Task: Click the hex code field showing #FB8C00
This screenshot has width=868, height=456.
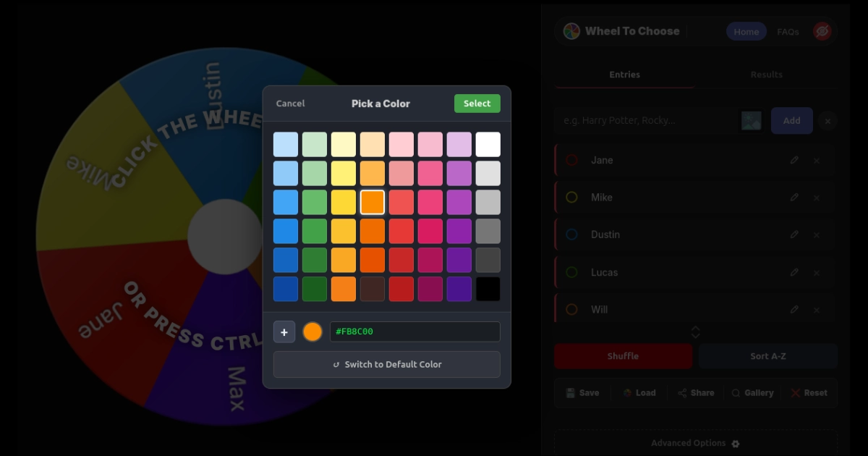Action: [x=414, y=331]
